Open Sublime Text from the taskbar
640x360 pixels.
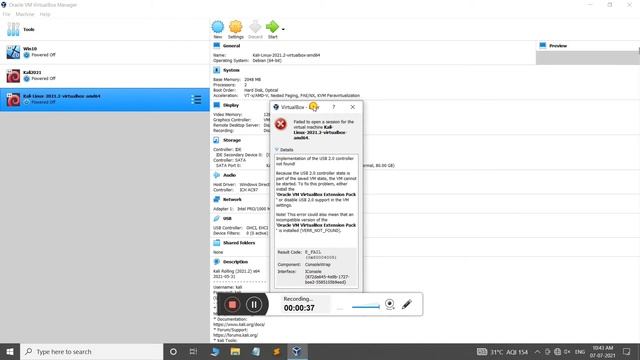point(276,351)
